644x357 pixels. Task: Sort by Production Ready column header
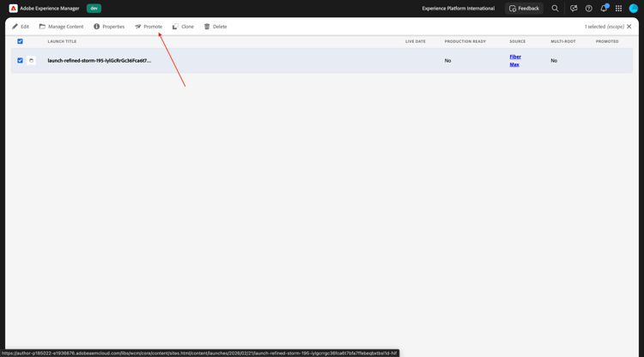click(465, 41)
